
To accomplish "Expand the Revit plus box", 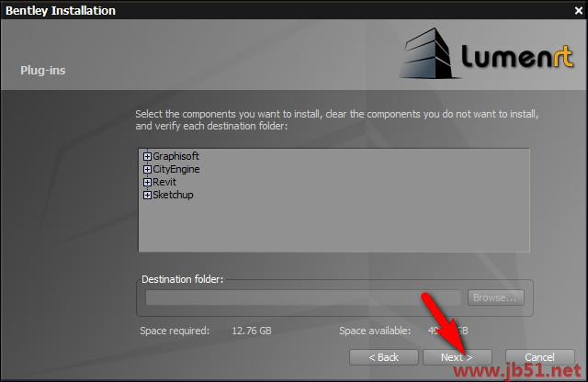I will [x=147, y=182].
